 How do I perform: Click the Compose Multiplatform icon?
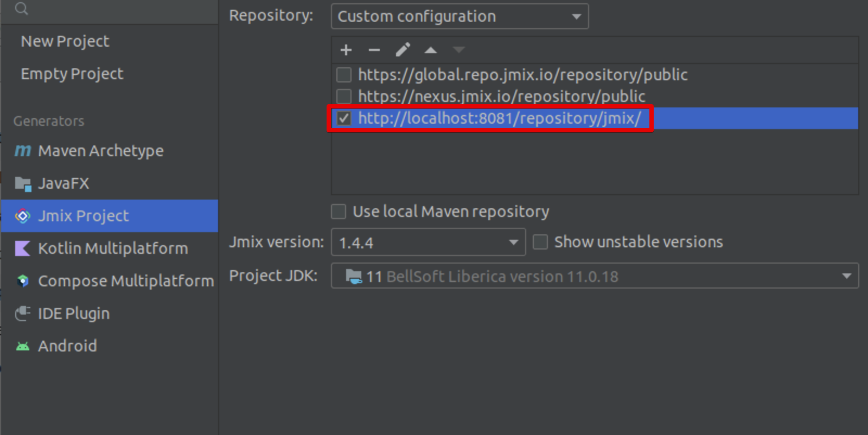(23, 280)
